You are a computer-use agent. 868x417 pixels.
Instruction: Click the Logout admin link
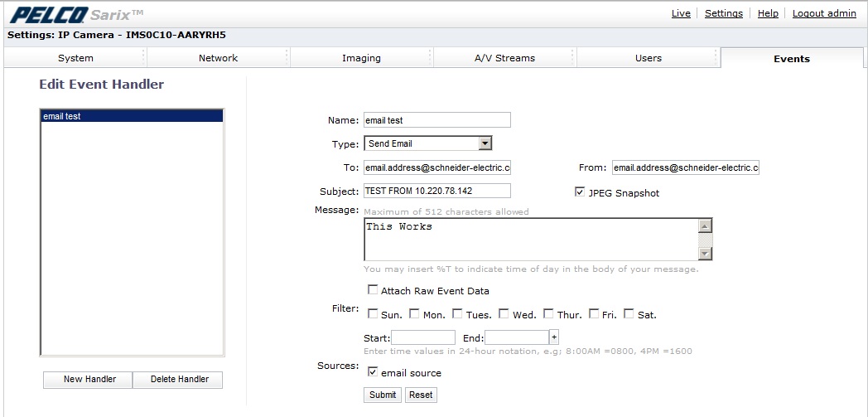[x=823, y=13]
